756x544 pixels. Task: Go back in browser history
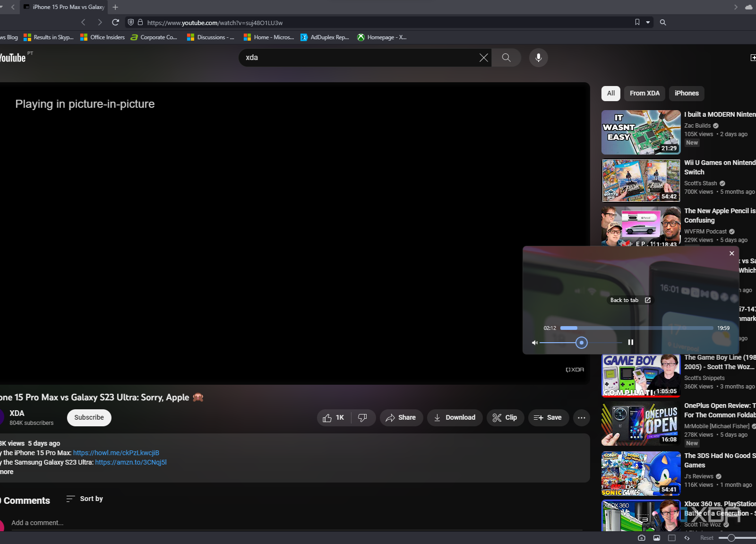coord(83,22)
